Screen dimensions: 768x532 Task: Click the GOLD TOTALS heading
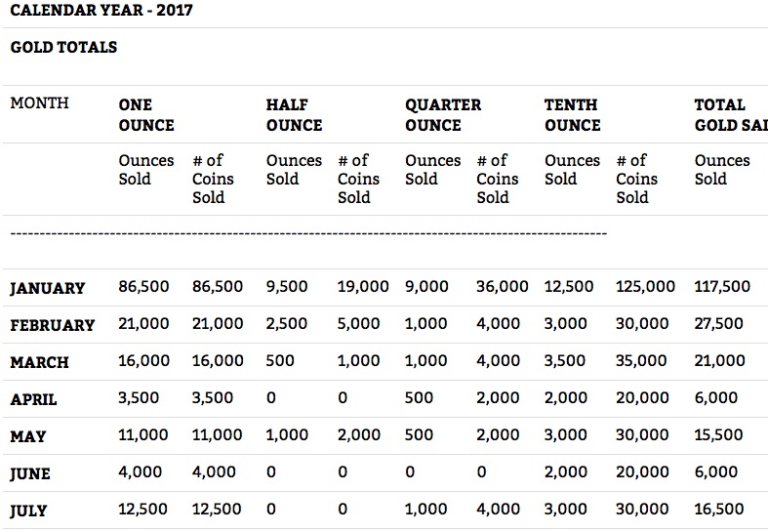coord(63,47)
